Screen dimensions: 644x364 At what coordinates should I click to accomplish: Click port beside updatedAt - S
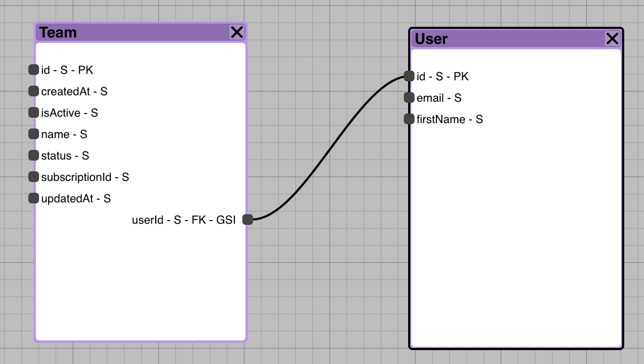pos(34,198)
